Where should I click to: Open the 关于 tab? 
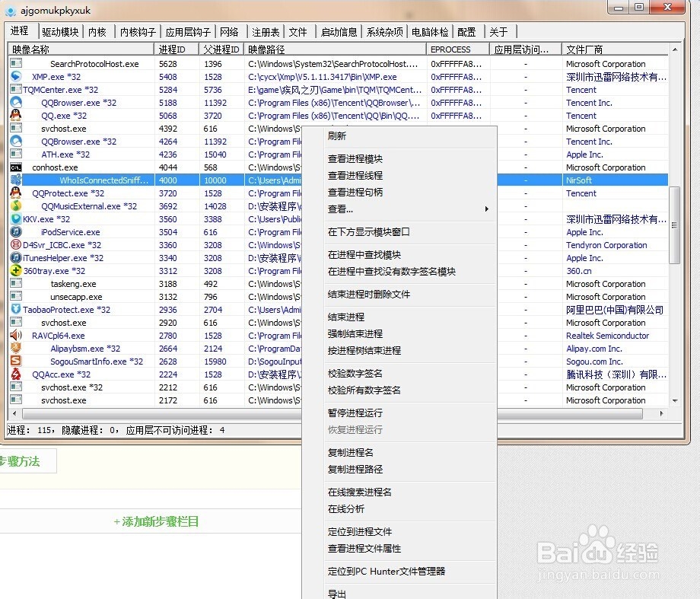coord(498,32)
